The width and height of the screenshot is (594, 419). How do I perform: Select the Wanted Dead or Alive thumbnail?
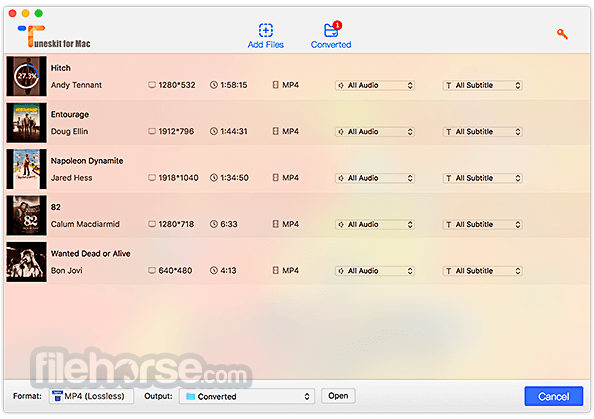point(27,262)
